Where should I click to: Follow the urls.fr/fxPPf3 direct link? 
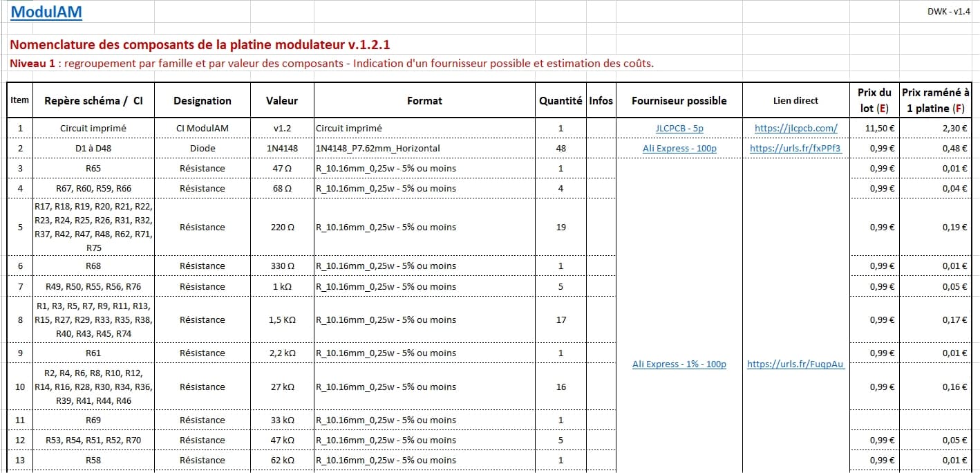tap(795, 148)
